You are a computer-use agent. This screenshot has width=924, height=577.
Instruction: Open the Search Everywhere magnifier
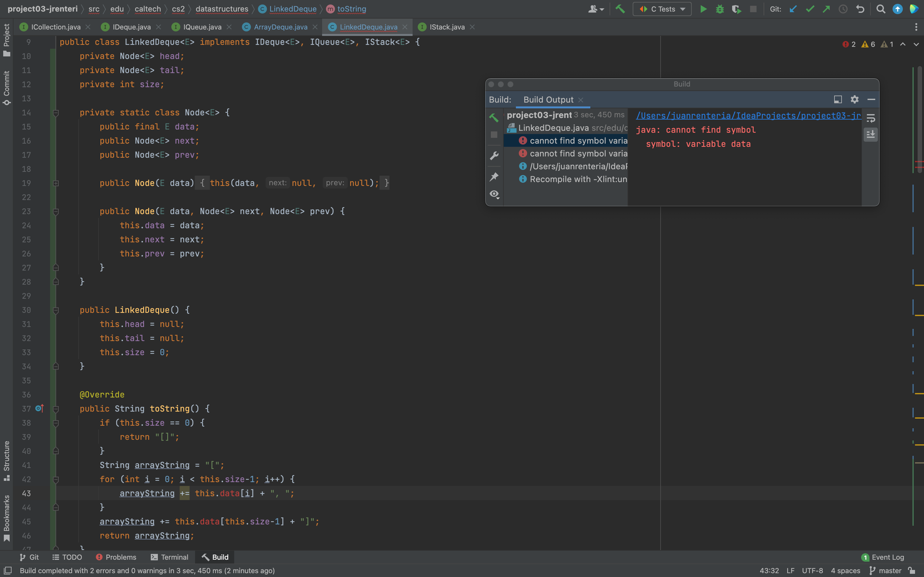(x=881, y=9)
